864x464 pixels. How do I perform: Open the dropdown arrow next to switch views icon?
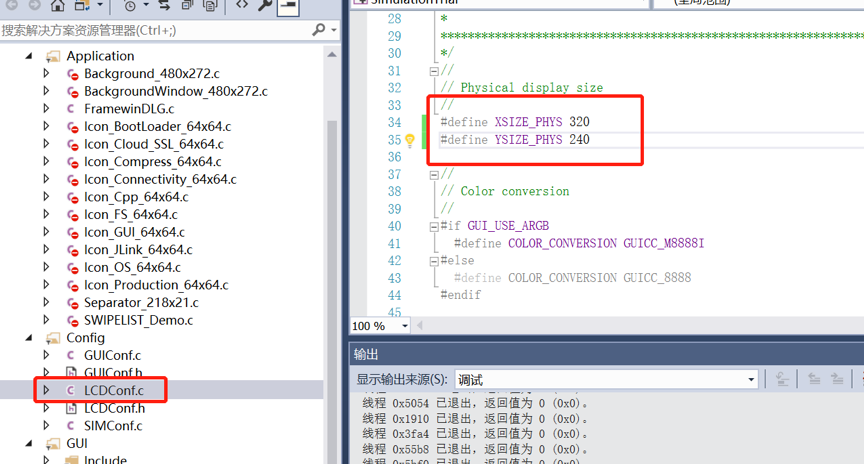[x=100, y=6]
